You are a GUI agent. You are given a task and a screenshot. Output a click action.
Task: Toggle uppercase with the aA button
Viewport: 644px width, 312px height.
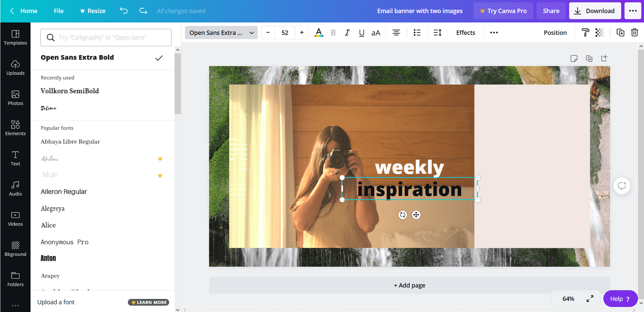click(x=376, y=33)
